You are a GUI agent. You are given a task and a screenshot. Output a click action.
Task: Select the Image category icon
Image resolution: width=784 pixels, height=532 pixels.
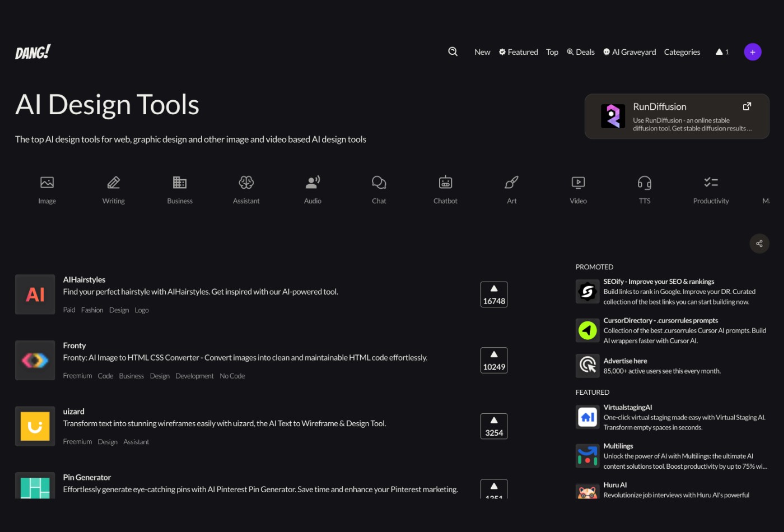coord(47,183)
